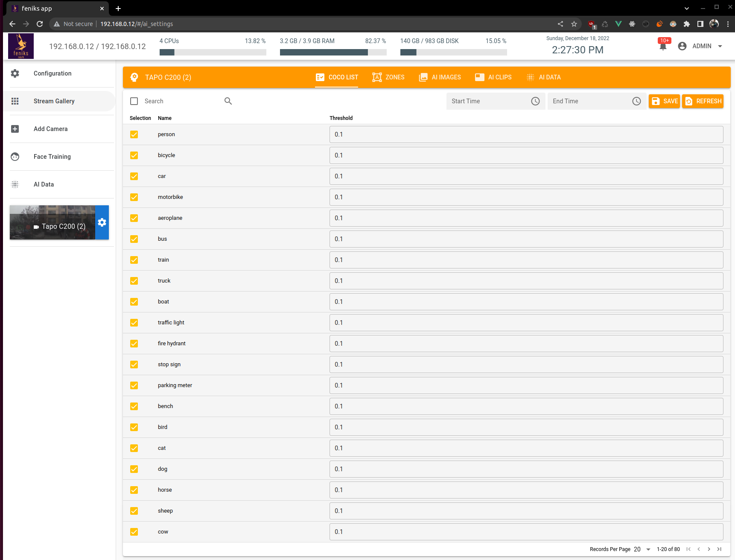
Task: Uncheck the person checkbox
Action: coord(134,134)
